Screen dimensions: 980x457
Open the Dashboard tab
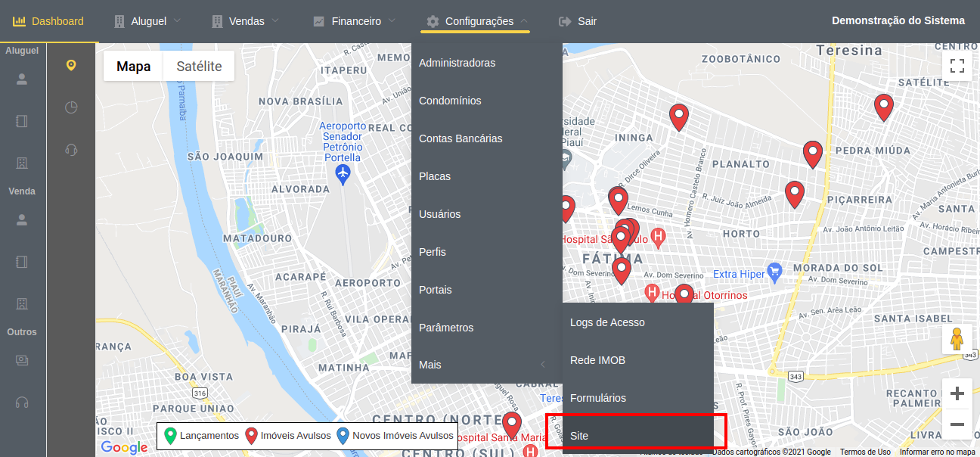coord(48,21)
